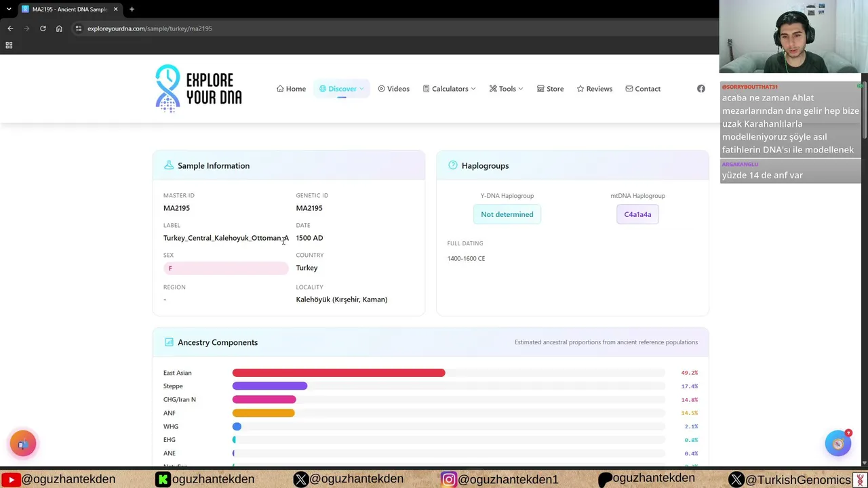Click the site information icon in address bar

click(78, 28)
